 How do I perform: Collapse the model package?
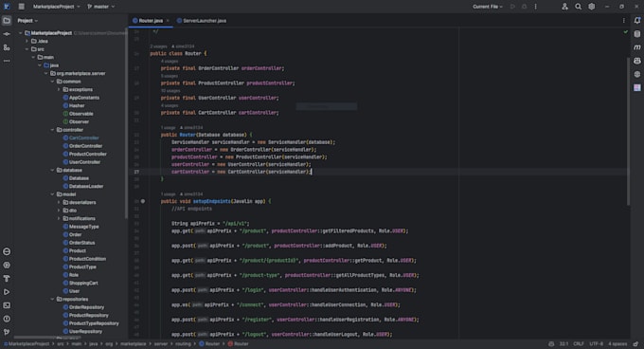click(53, 194)
